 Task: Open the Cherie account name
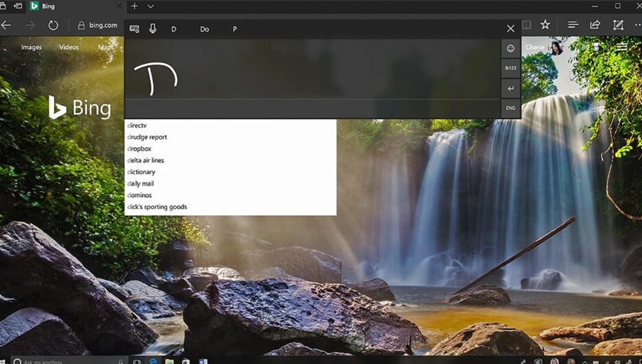(535, 47)
